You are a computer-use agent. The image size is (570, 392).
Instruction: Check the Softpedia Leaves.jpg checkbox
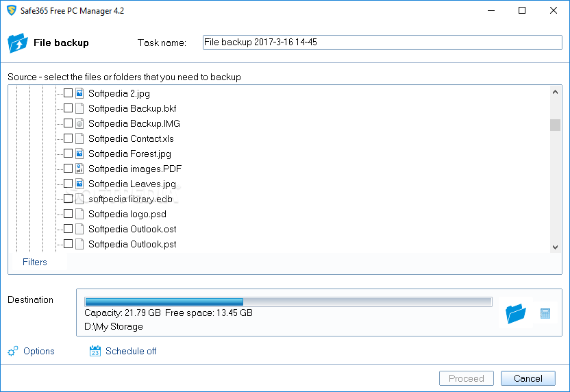pyautogui.click(x=68, y=183)
